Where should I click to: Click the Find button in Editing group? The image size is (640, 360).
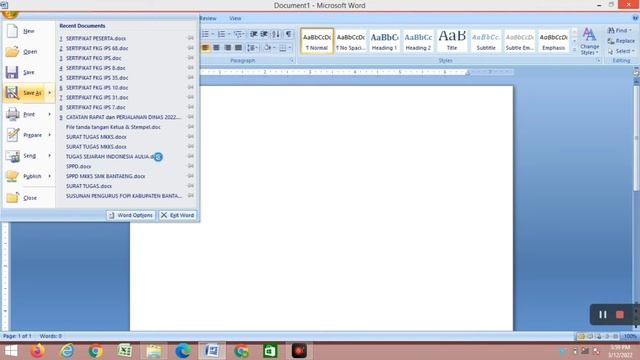coord(619,31)
